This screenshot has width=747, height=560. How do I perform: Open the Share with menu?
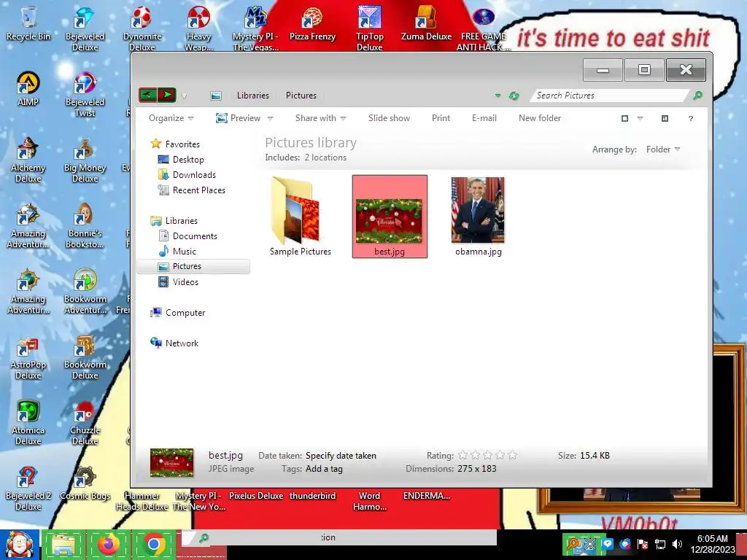pos(320,118)
